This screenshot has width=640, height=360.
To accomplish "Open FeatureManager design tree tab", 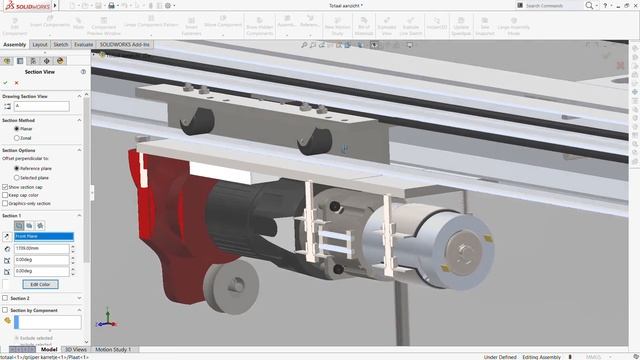I will pos(7,61).
